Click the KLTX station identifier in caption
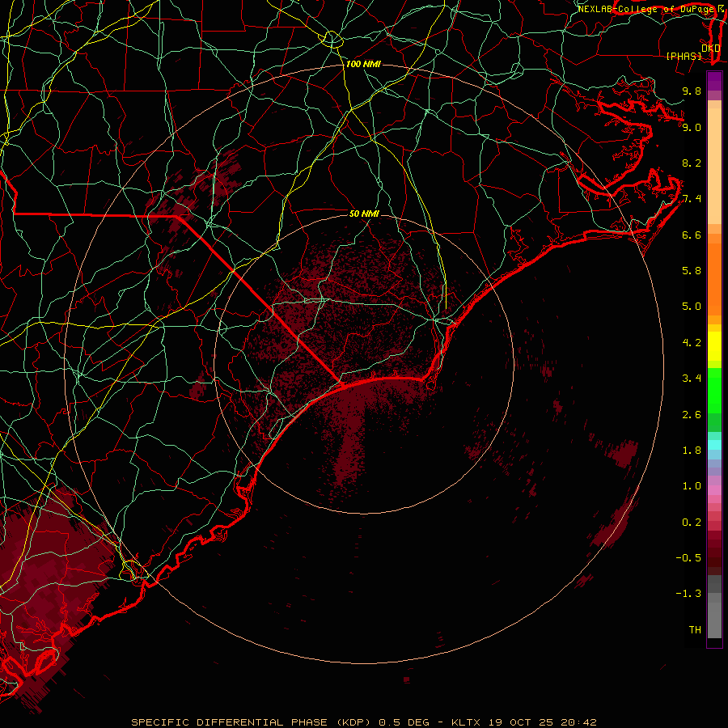The image size is (728, 728). click(468, 722)
